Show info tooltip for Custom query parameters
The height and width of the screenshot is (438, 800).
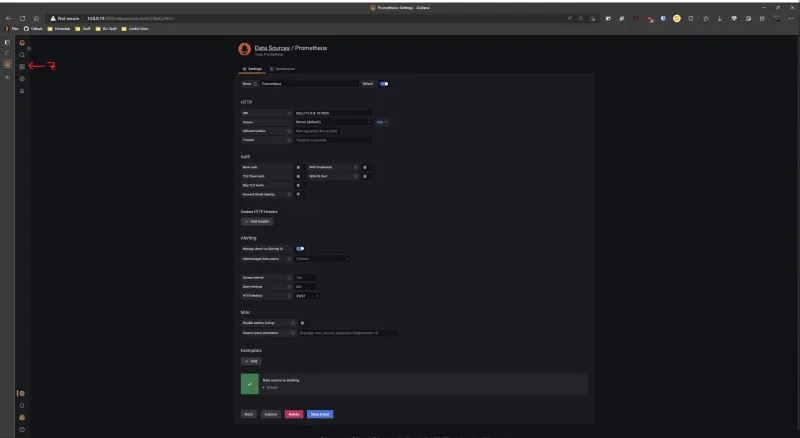[293, 333]
